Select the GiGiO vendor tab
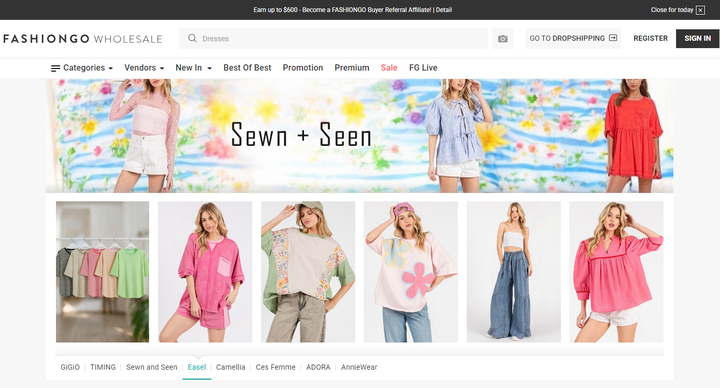Screen dimensions: 720x388 (70, 367)
